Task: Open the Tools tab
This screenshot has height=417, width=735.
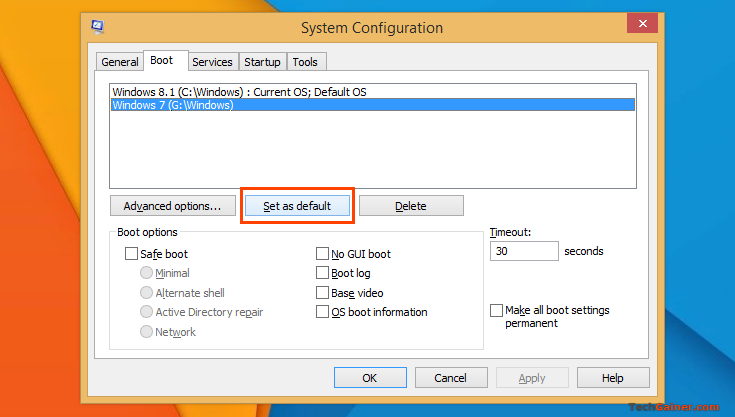Action: [x=305, y=62]
